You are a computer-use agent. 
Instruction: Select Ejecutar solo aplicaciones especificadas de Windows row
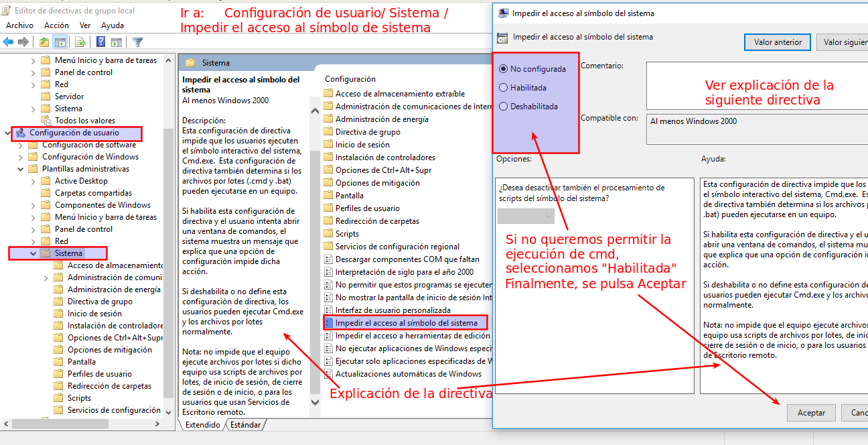click(x=408, y=361)
